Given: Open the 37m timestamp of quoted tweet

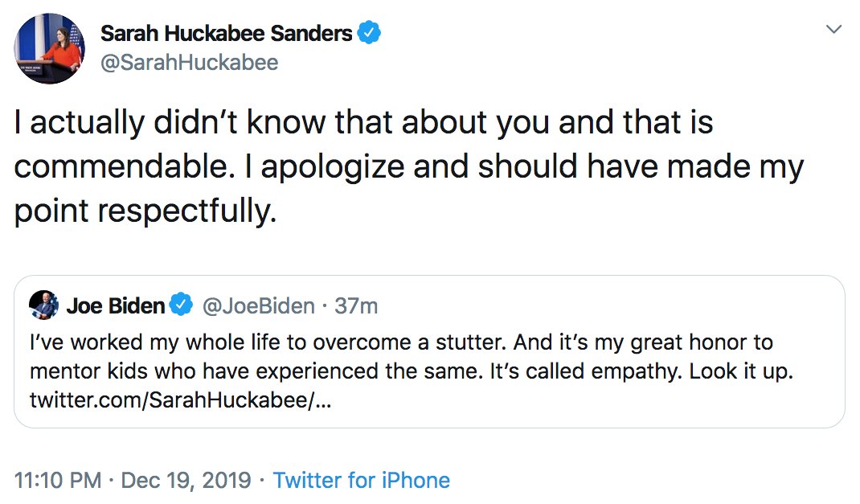Looking at the screenshot, I should click(x=356, y=306).
